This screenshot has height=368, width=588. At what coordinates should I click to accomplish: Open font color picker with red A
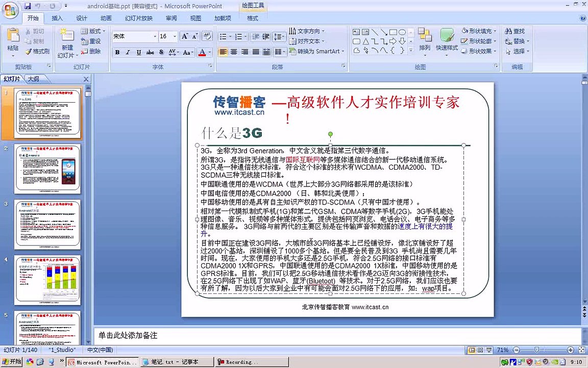(x=202, y=52)
